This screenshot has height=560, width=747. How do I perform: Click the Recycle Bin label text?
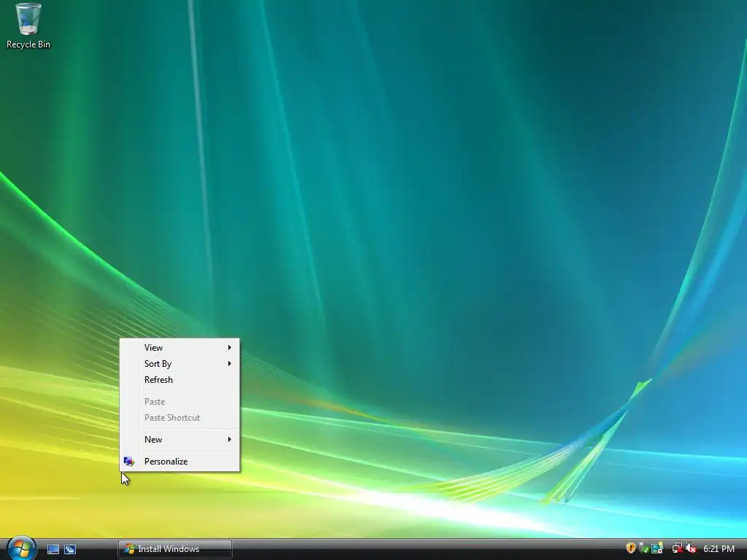pyautogui.click(x=28, y=44)
